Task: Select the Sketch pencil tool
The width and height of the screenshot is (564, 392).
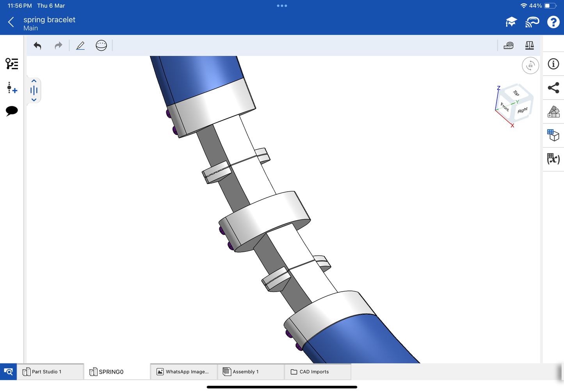Action: pos(80,46)
